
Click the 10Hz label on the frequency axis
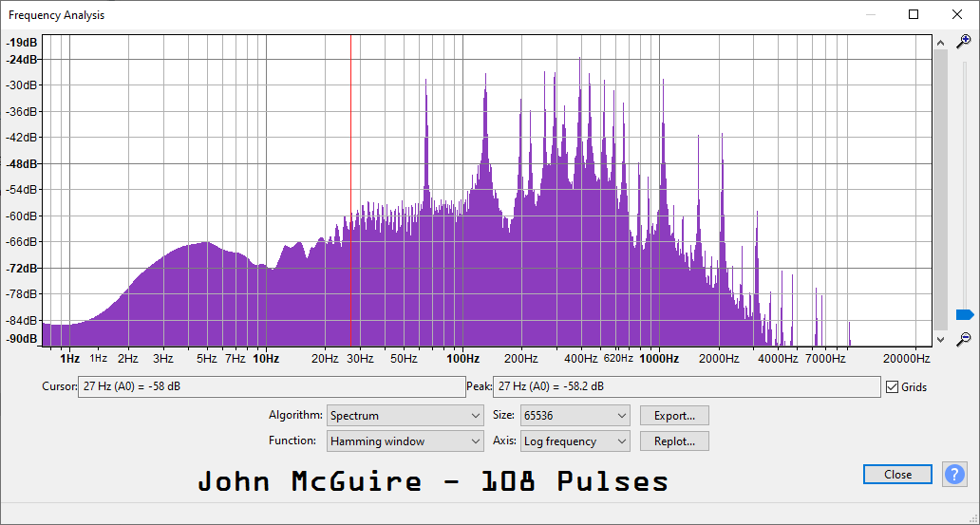pos(266,359)
